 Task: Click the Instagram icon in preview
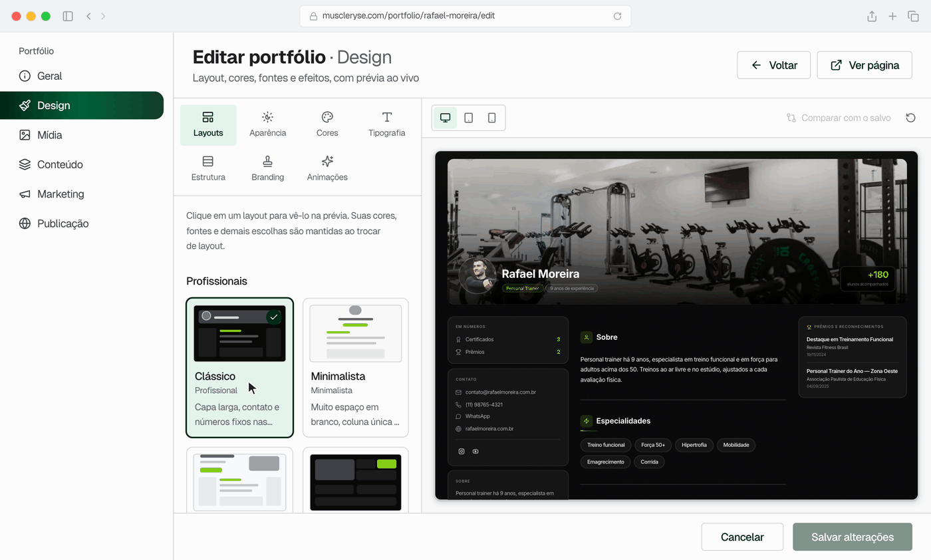(462, 452)
